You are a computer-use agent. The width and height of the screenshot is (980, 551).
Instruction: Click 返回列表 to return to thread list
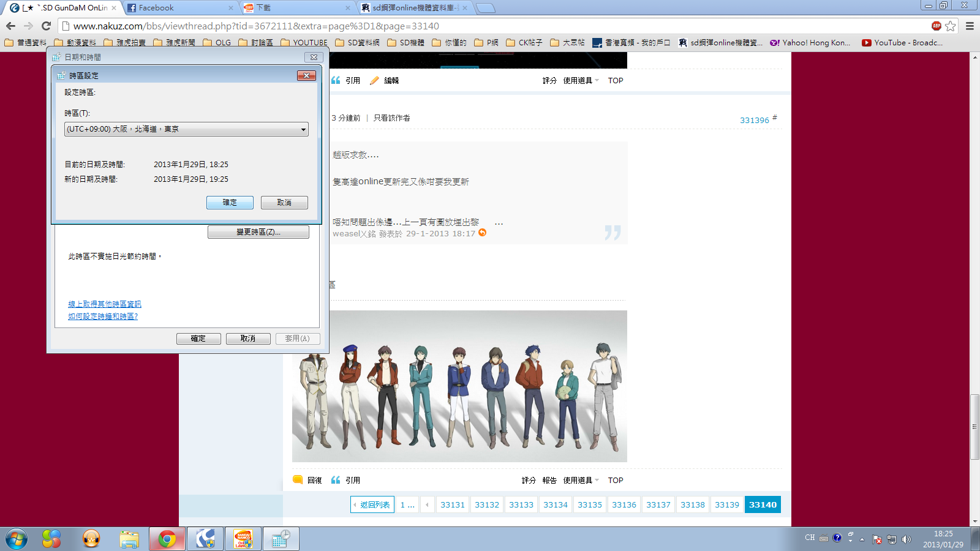372,504
